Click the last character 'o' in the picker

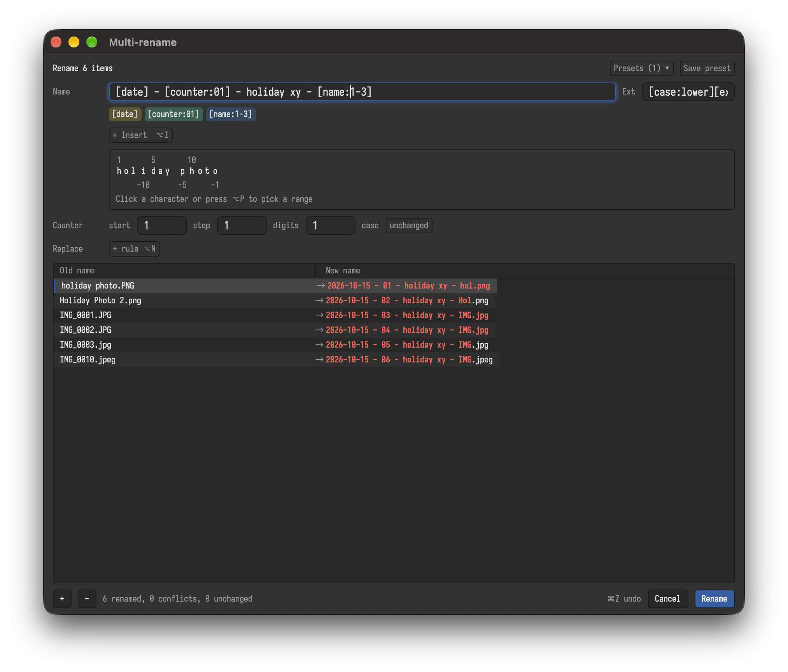(x=215, y=171)
